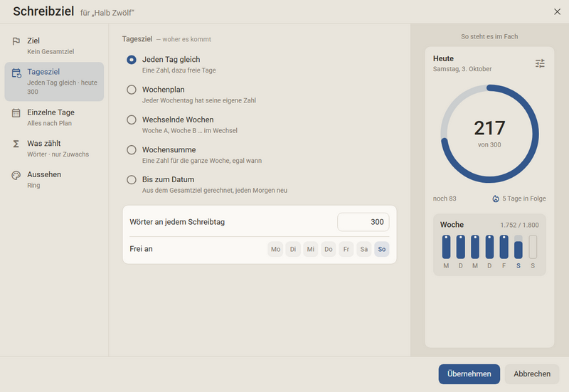The height and width of the screenshot is (392, 569).
Task: Select the Bis zum Datum radio button
Action: 132,180
